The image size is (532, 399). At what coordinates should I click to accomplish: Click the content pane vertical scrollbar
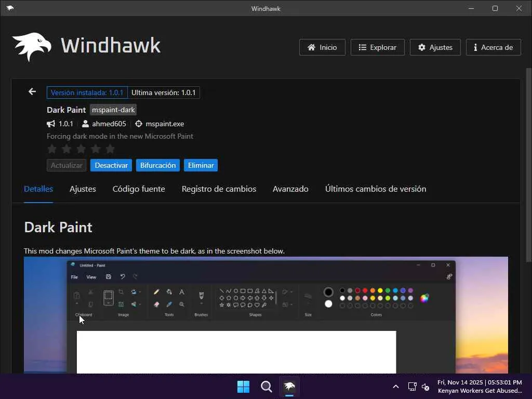tap(528, 165)
